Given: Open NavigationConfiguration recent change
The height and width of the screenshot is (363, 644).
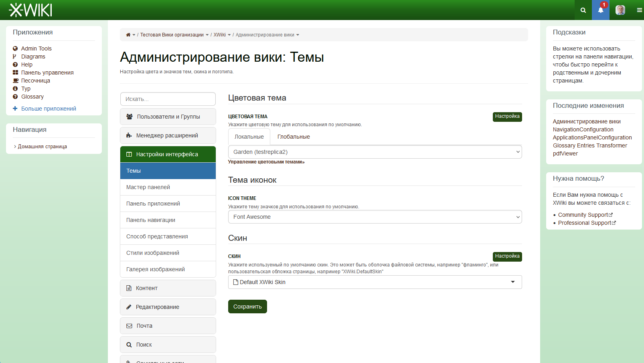Looking at the screenshot, I should pyautogui.click(x=583, y=129).
